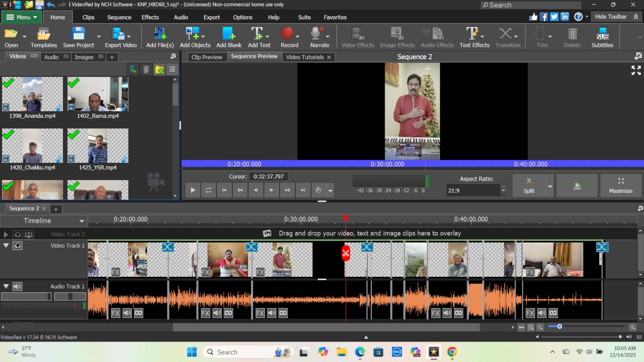Mute the first audio clip's speaker icon

127,313
